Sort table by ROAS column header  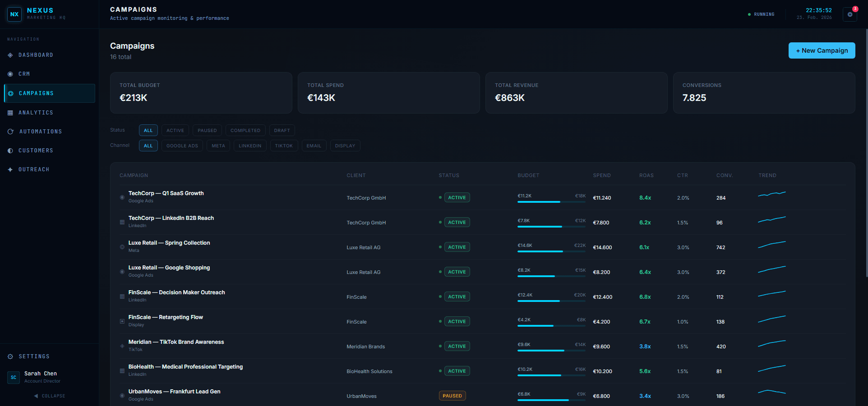click(646, 175)
